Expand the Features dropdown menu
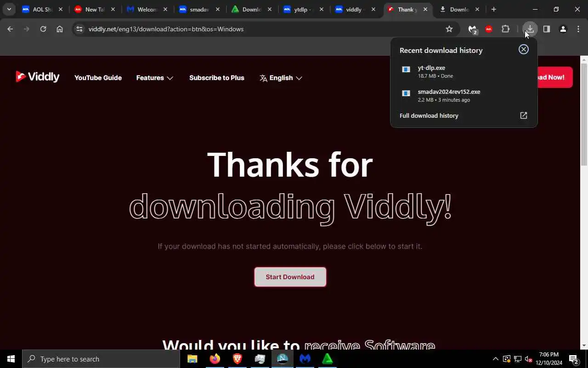Image resolution: width=588 pixels, height=368 pixels. pos(154,78)
